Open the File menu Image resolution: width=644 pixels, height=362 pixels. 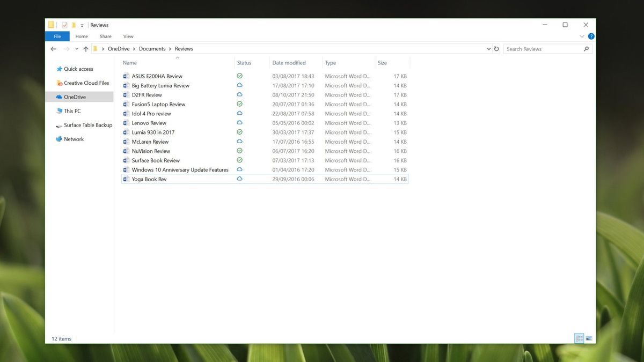pyautogui.click(x=57, y=36)
